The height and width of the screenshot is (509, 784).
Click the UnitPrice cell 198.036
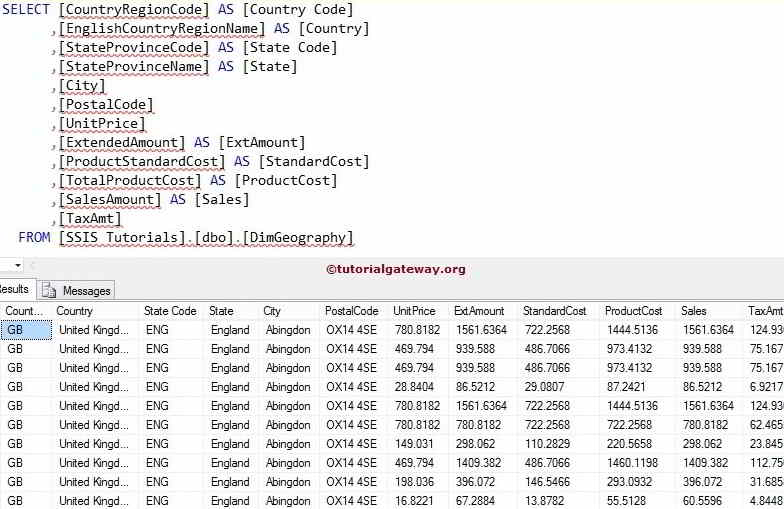click(x=414, y=482)
